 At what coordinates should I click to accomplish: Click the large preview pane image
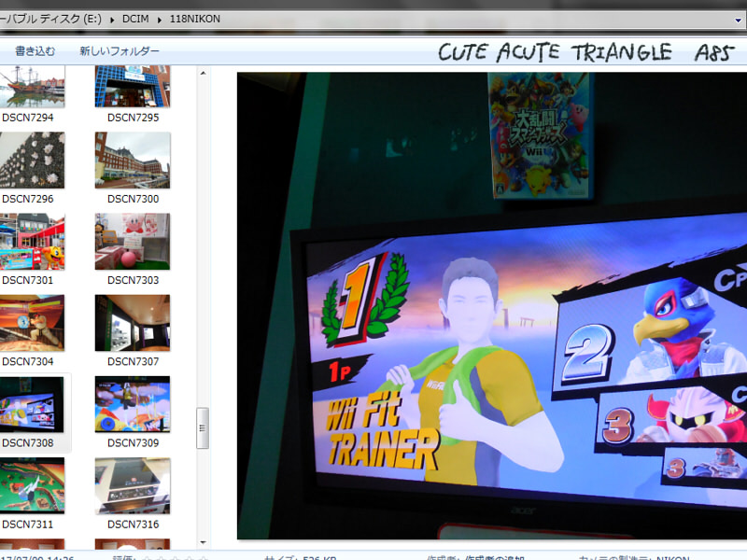(492, 306)
